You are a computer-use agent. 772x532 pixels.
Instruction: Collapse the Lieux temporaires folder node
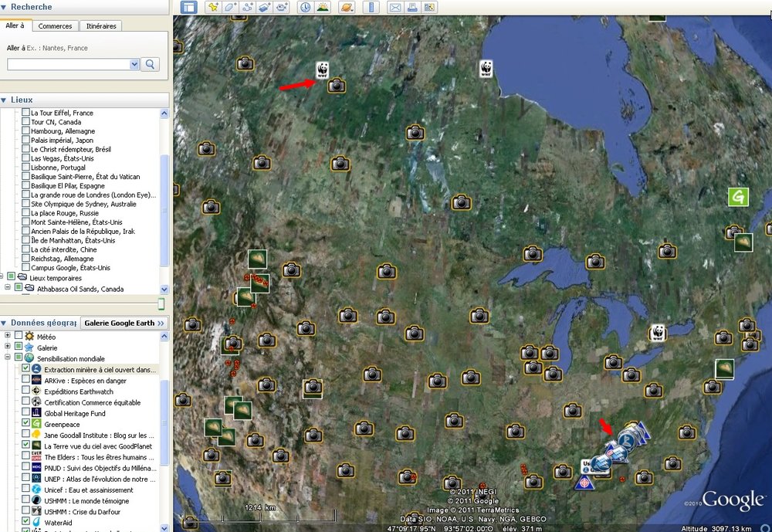(1, 277)
